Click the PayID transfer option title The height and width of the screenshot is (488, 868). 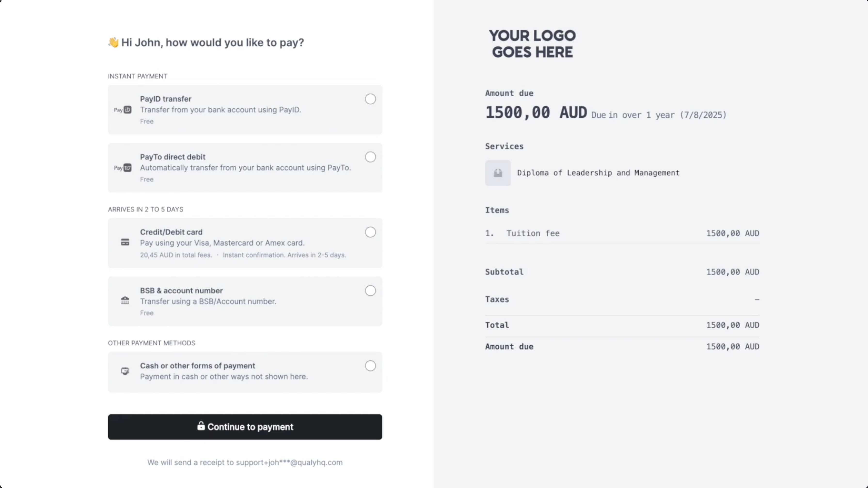(x=166, y=99)
